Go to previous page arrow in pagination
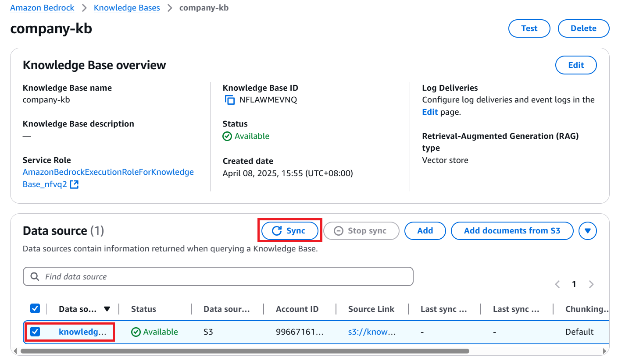 [x=557, y=284]
